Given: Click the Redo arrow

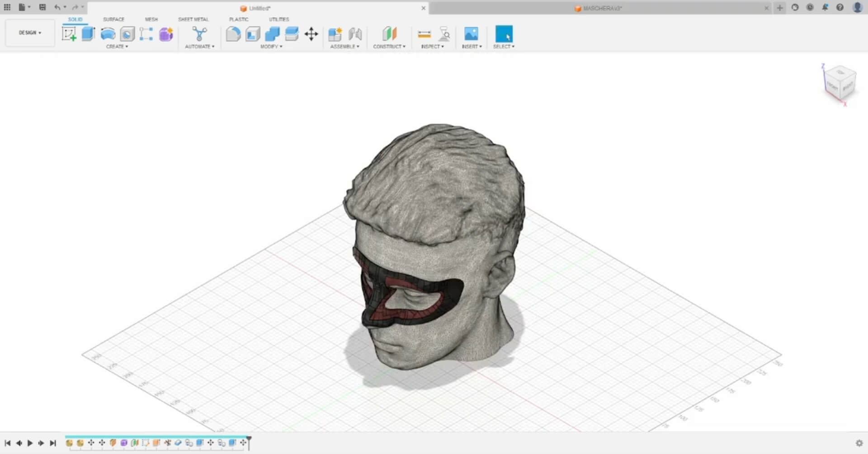Looking at the screenshot, I should pos(75,7).
